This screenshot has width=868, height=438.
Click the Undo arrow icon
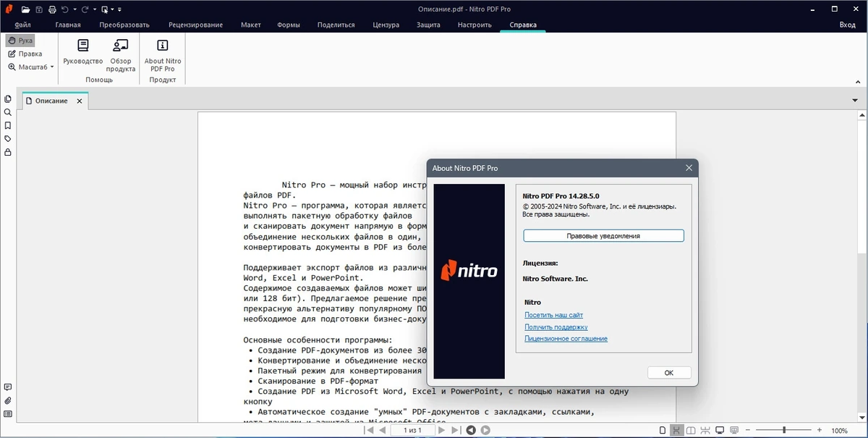coord(65,9)
